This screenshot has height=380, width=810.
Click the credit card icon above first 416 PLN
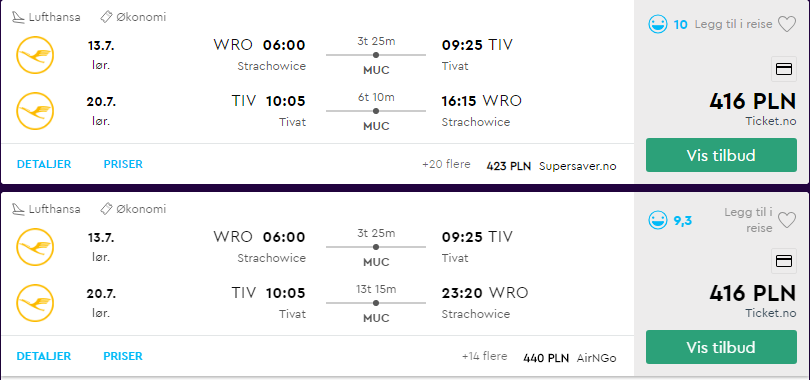click(x=784, y=69)
